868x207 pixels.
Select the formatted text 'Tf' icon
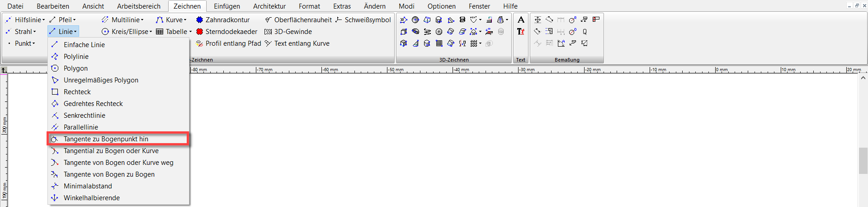(x=521, y=32)
